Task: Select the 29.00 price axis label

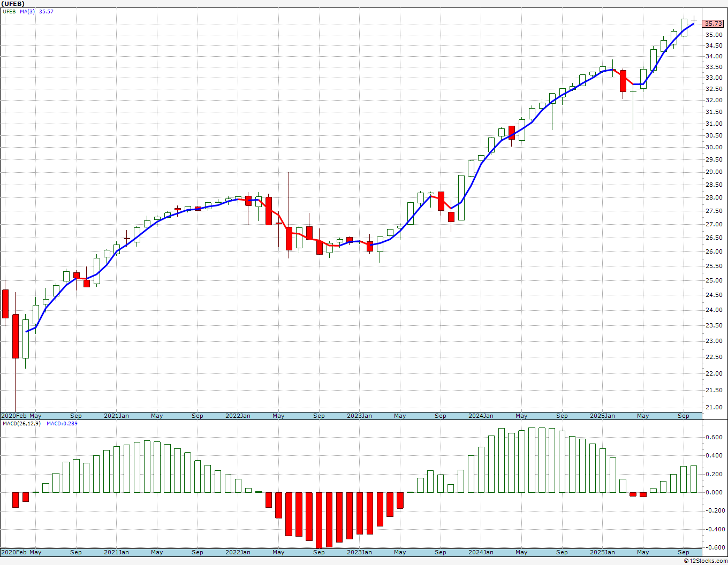Action: (x=713, y=172)
